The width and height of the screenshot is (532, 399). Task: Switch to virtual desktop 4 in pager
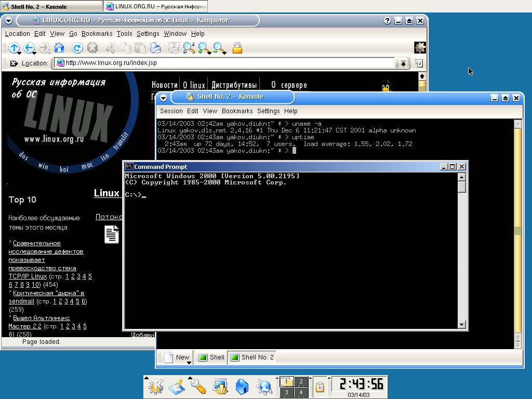[301, 392]
